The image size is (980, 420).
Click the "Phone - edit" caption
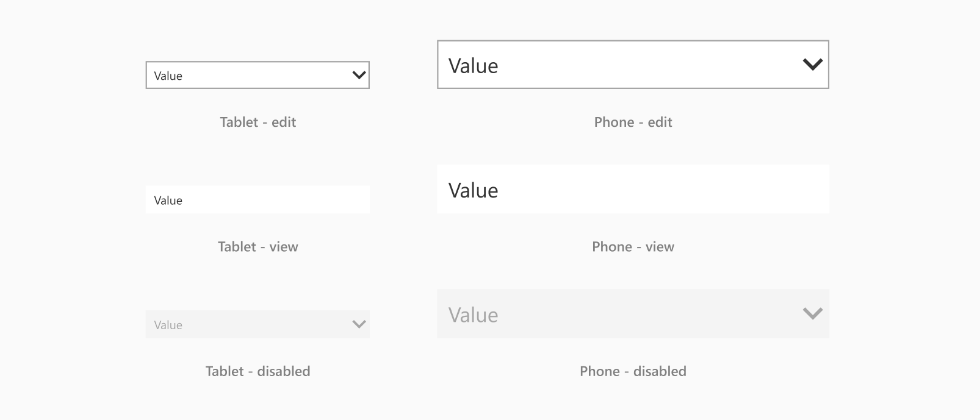coord(633,122)
